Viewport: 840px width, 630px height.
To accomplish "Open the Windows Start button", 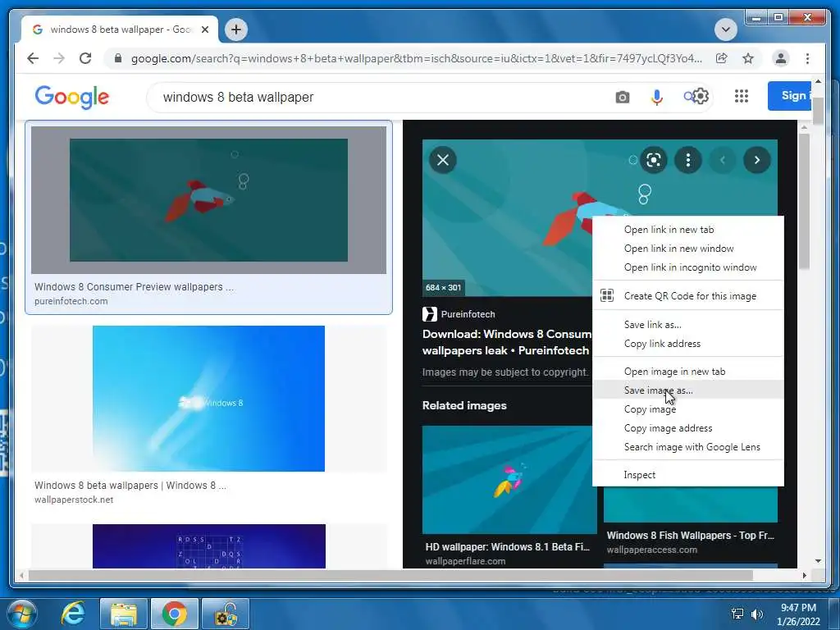I will tap(22, 614).
